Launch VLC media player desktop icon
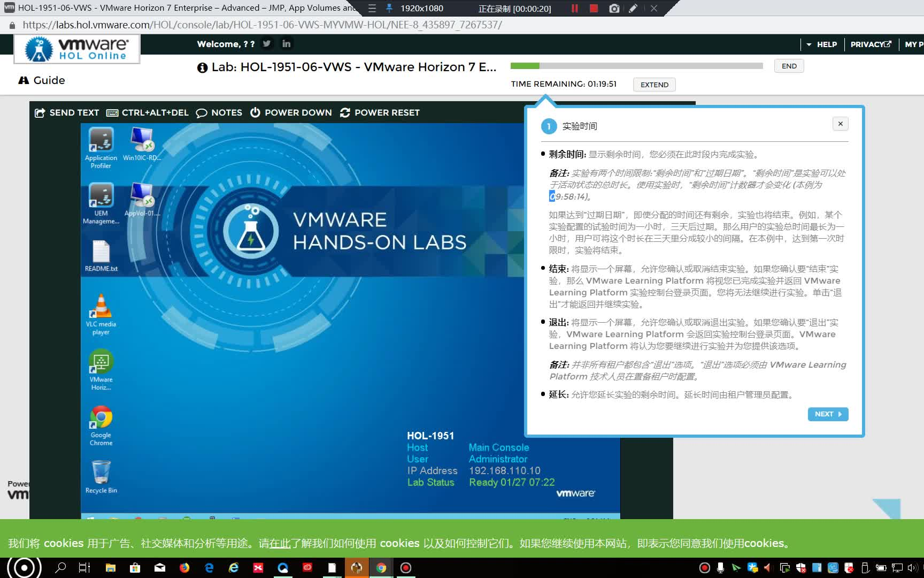The image size is (924, 578). pos(101,315)
